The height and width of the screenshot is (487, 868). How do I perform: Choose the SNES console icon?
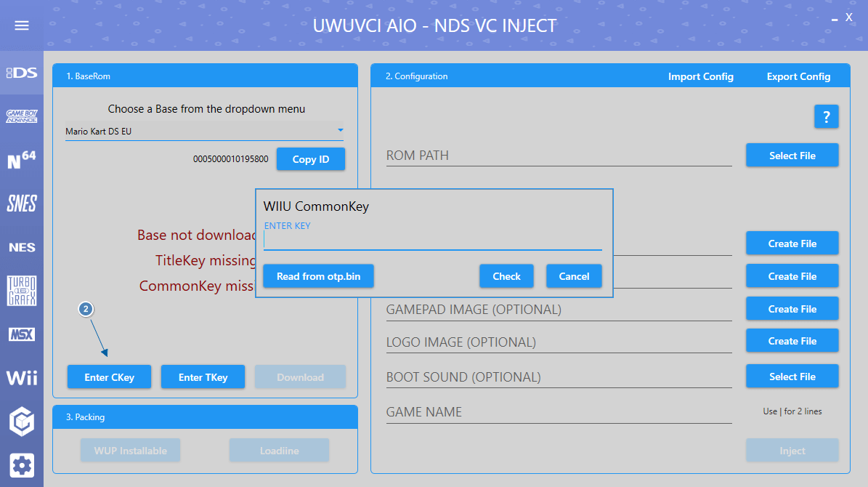click(x=22, y=204)
